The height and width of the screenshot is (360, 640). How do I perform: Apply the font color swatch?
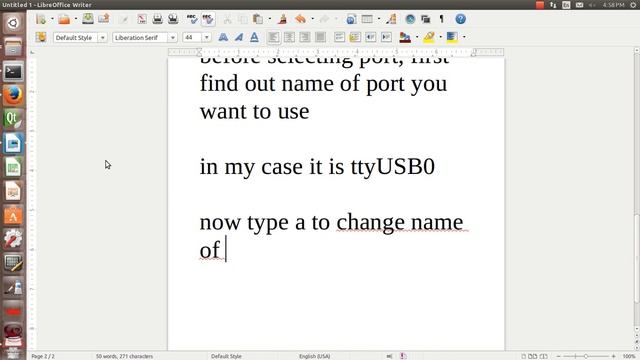point(405,38)
